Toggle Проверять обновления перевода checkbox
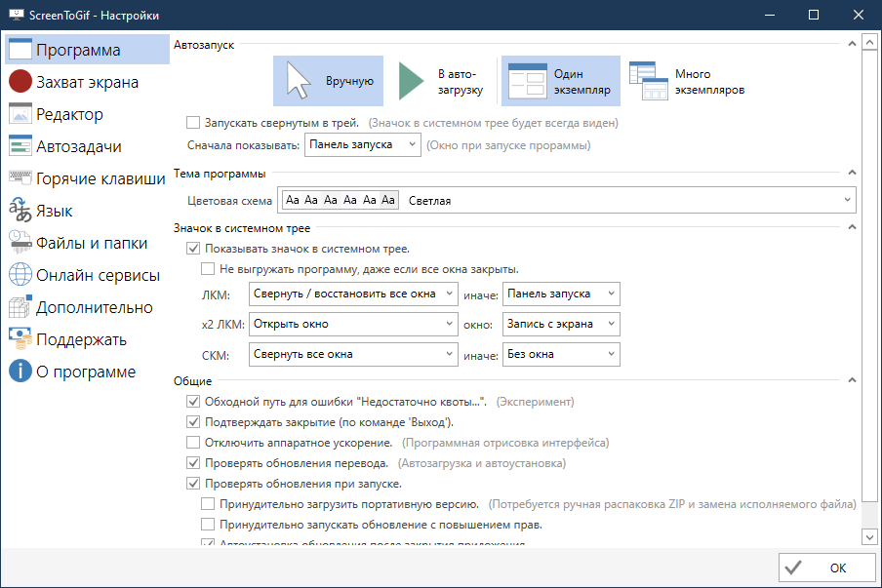 (193, 462)
